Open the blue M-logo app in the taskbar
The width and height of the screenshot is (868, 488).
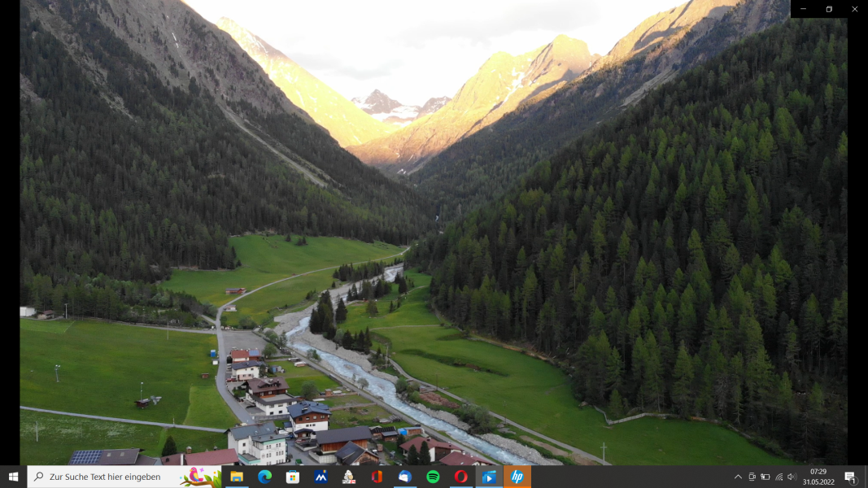(x=321, y=477)
